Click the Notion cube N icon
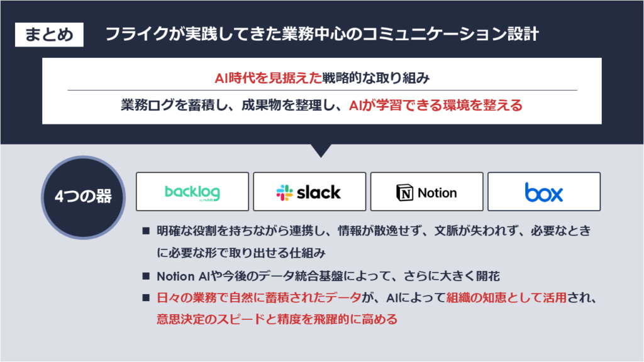 [x=404, y=192]
